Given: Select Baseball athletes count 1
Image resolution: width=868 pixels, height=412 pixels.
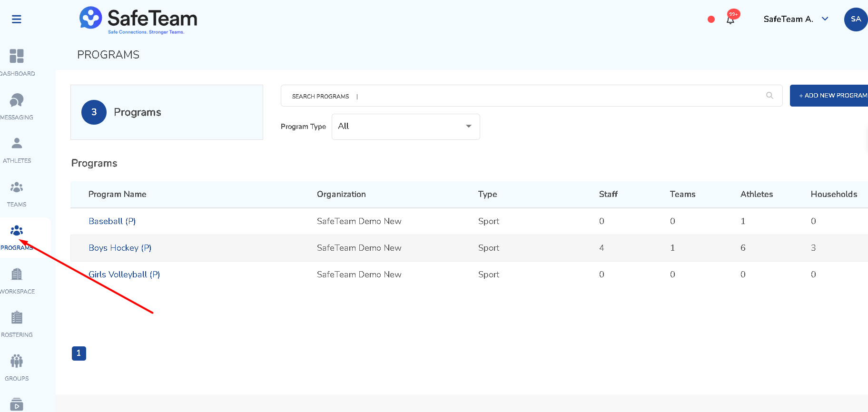Looking at the screenshot, I should pos(743,221).
